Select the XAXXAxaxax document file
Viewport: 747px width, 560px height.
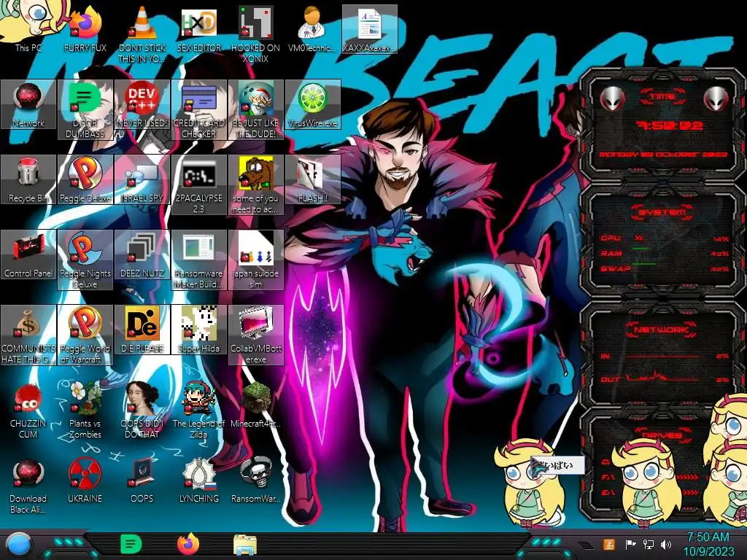[x=369, y=28]
